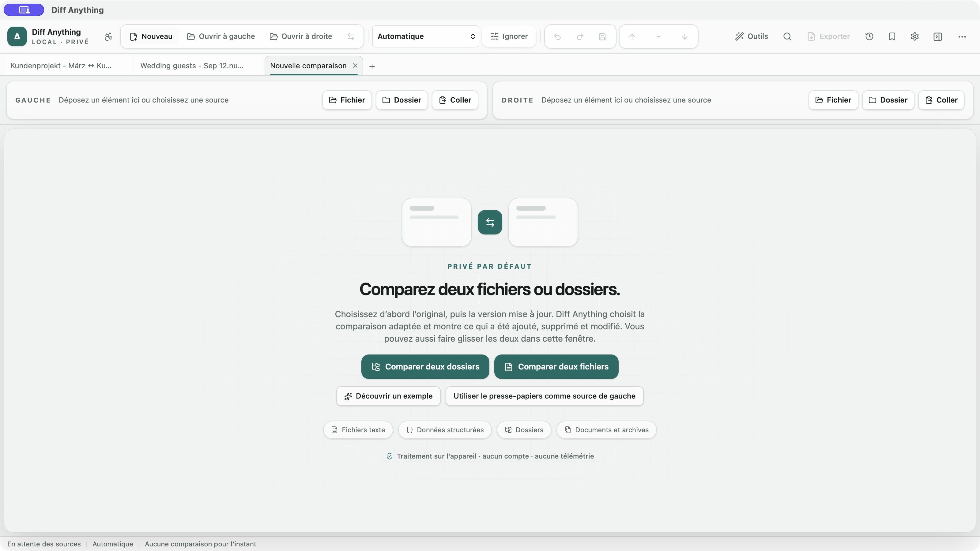Open the more options ellipsis menu
The image size is (980, 551).
click(962, 36)
